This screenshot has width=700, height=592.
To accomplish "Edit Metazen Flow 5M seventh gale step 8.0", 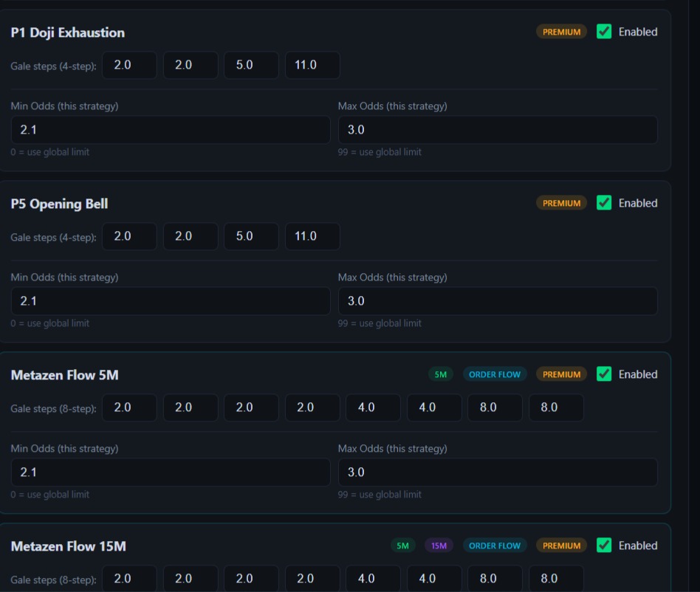I will coord(495,407).
